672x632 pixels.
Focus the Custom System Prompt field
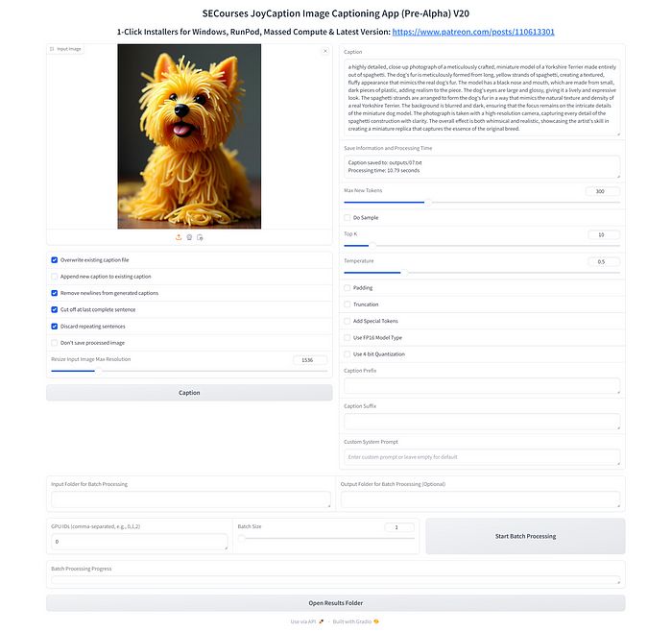click(481, 457)
